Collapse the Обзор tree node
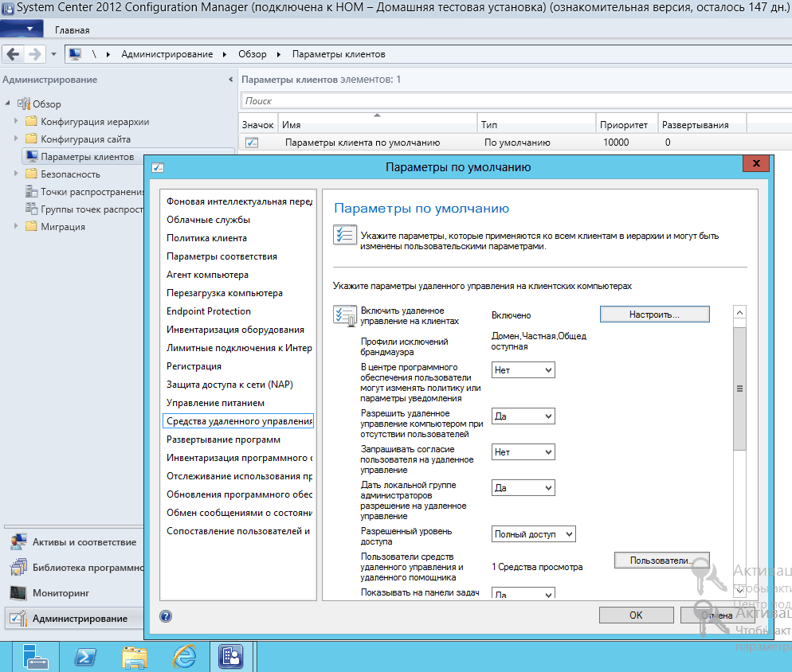Screen dimensions: 792x672 [8, 104]
